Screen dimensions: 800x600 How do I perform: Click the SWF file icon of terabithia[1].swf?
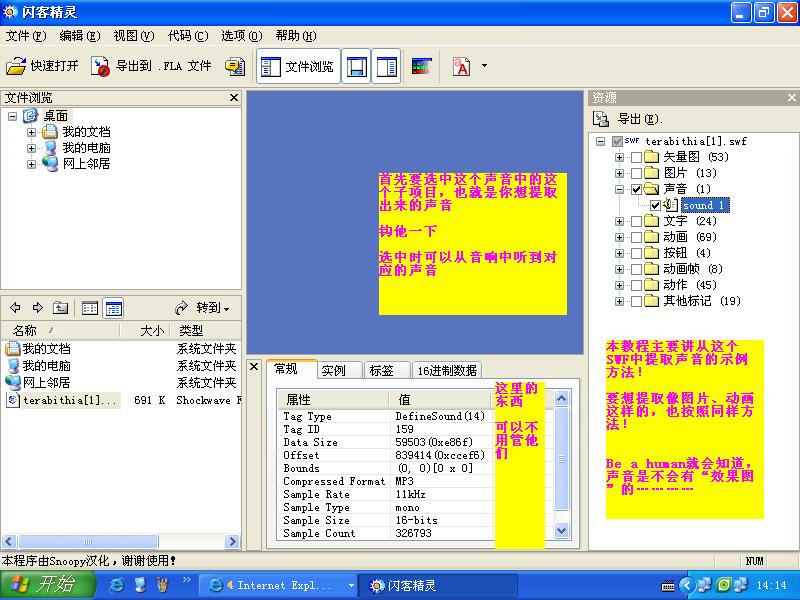632,141
